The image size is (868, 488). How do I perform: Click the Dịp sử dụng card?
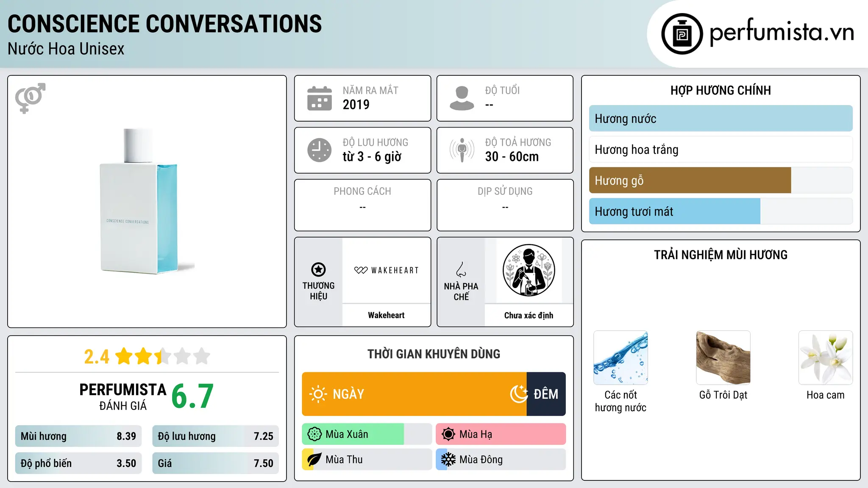click(505, 205)
